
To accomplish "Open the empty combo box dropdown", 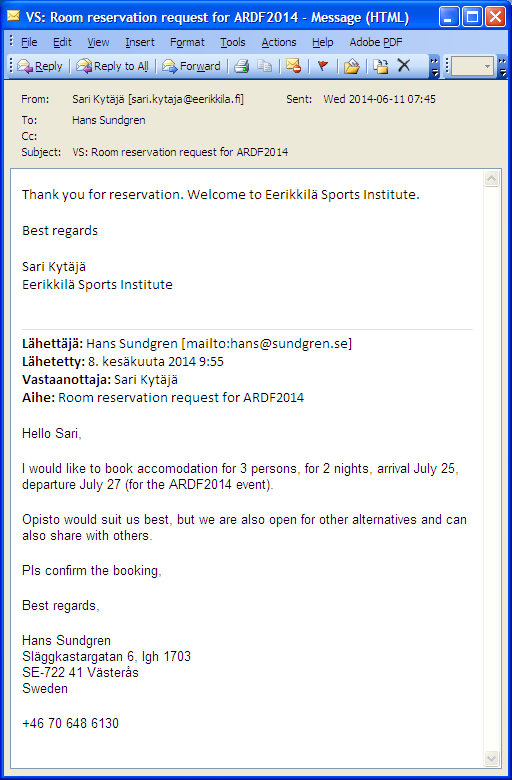I will pyautogui.click(x=487, y=66).
